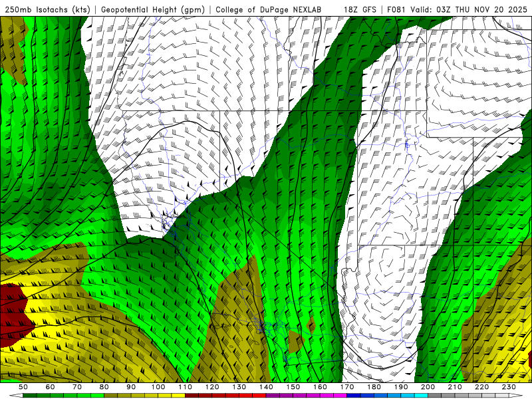Click the darkest gray swatch in the color bar
The height and width of the screenshot is (399, 532).
(x=435, y=396)
